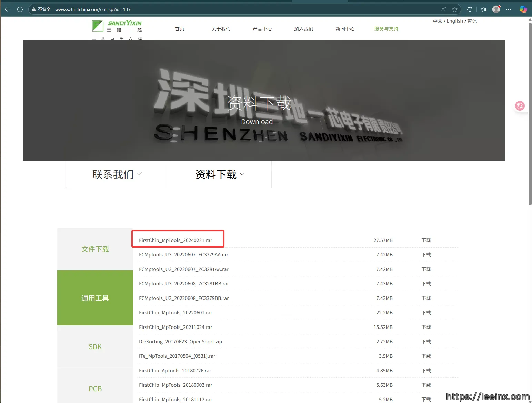Reload the page with refresh icon
Screen dimensions: 532x403
[x=20, y=9]
